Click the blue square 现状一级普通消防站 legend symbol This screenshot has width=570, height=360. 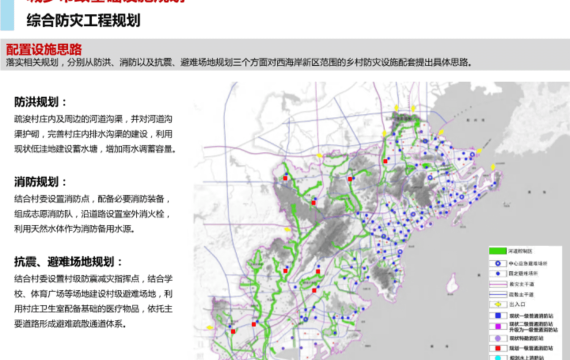498,315
